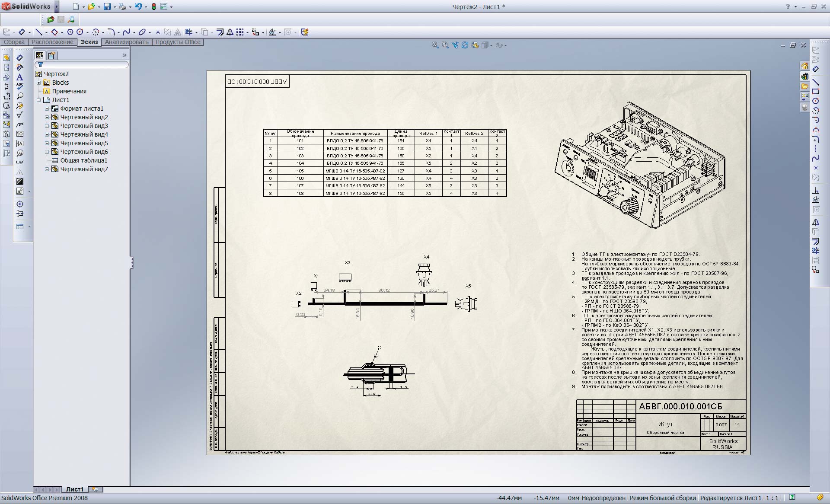Open the Options checklist icon
This screenshot has height=504, width=830.
point(164,6)
